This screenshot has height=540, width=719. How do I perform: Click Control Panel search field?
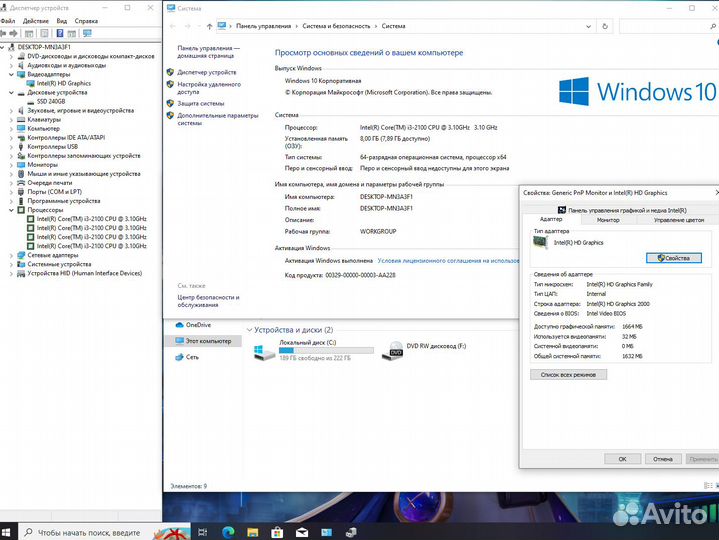click(x=669, y=27)
